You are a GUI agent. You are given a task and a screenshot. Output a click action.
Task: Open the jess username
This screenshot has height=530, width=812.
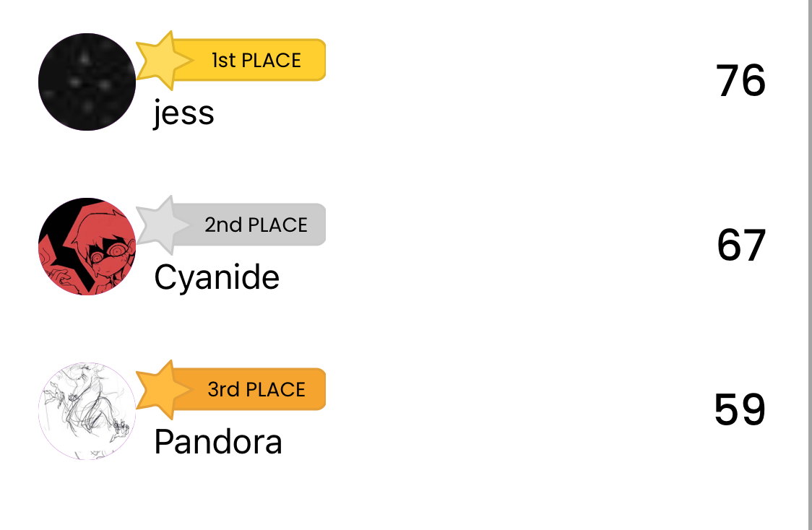click(183, 113)
